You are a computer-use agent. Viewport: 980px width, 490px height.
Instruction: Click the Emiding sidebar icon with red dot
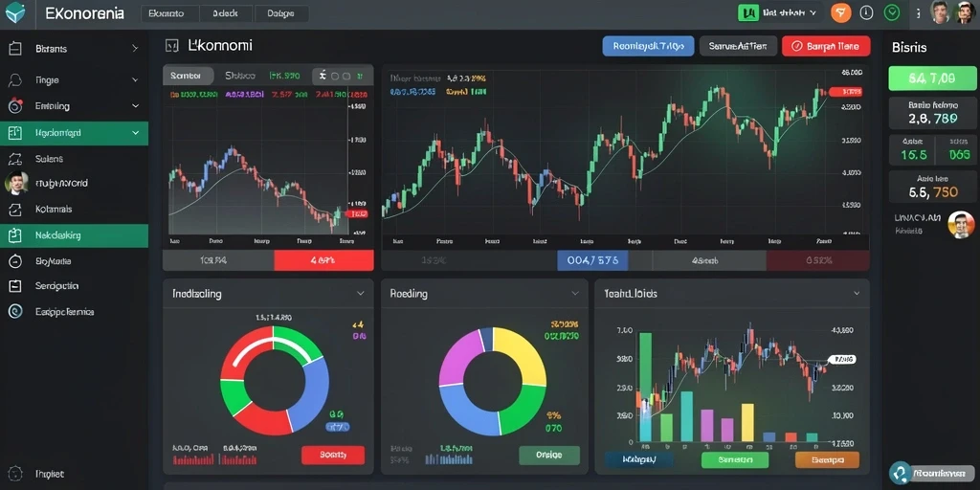[x=15, y=105]
